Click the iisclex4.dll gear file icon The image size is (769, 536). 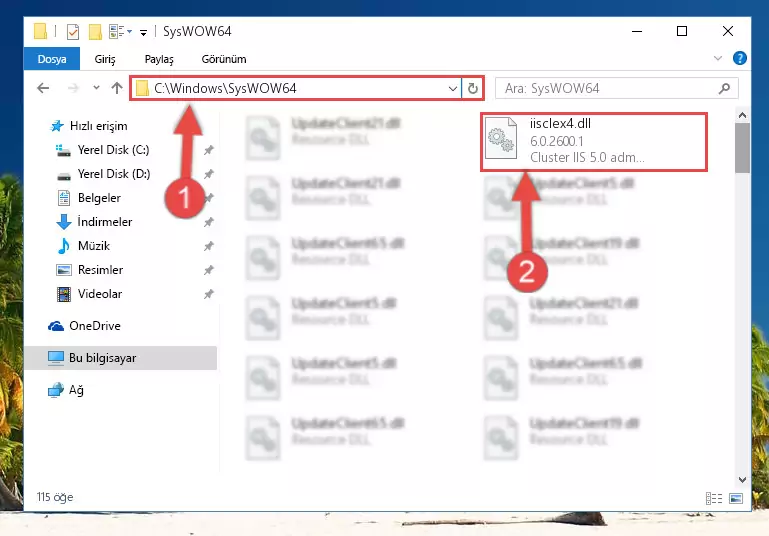point(501,138)
